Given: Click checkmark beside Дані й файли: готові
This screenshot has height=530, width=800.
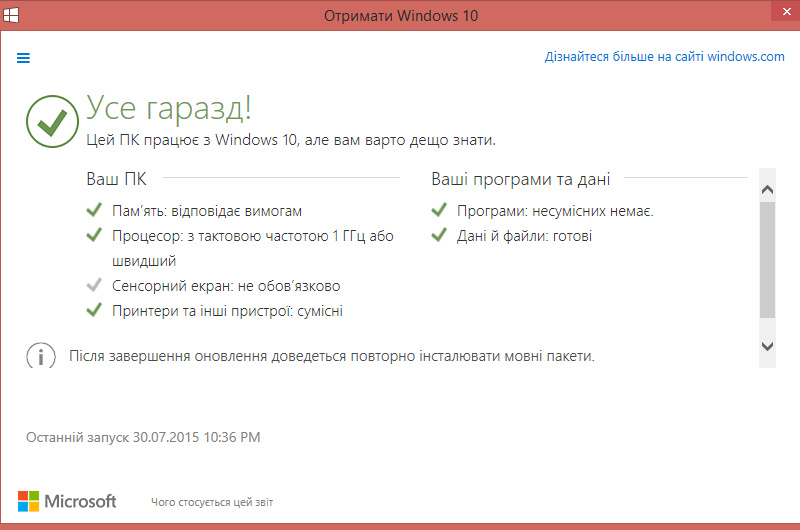Looking at the screenshot, I should tap(439, 235).
